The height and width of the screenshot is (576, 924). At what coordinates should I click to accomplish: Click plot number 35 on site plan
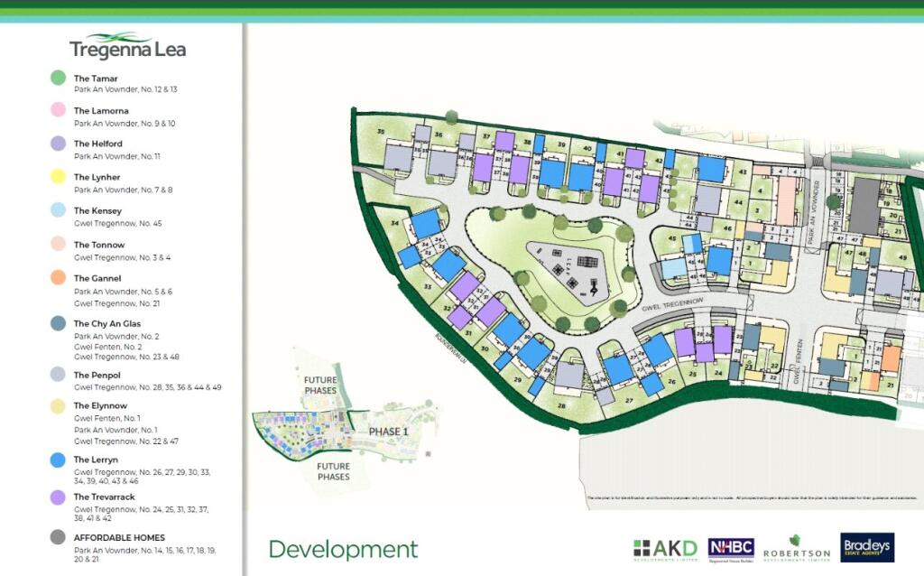click(x=381, y=133)
